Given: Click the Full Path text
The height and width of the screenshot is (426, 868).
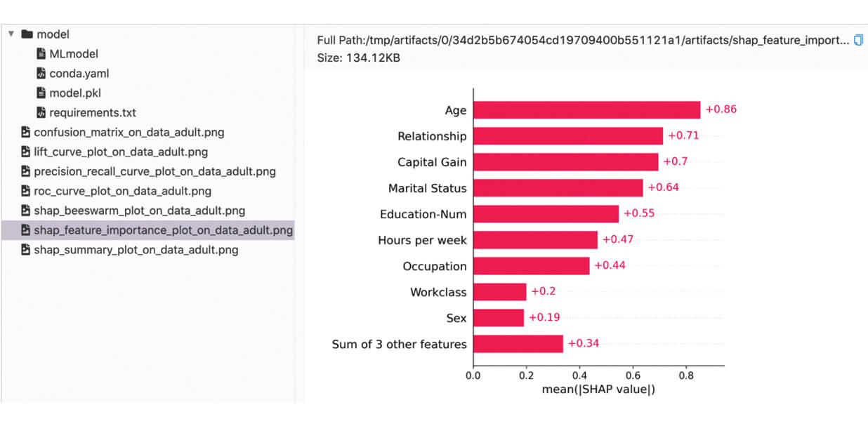Looking at the screenshot, I should 583,40.
